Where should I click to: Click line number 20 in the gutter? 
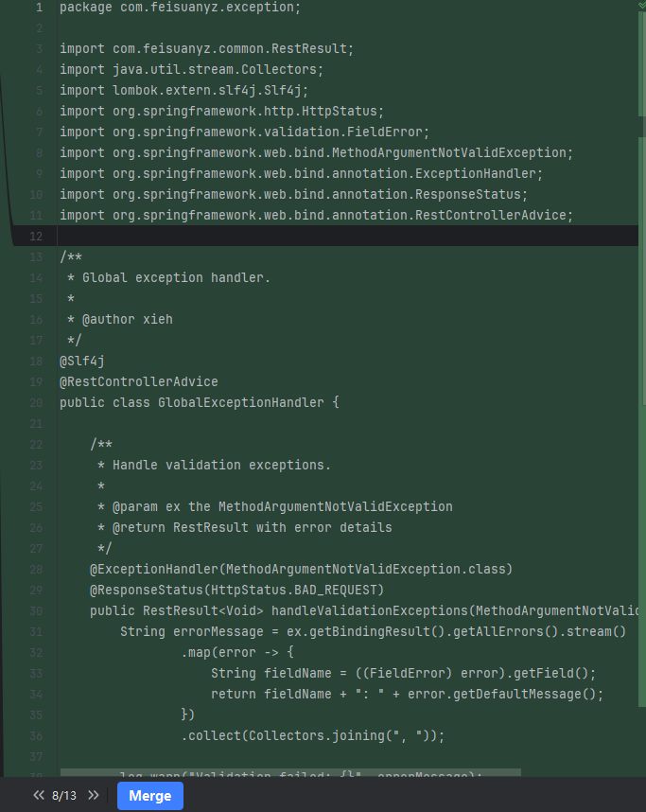36,402
